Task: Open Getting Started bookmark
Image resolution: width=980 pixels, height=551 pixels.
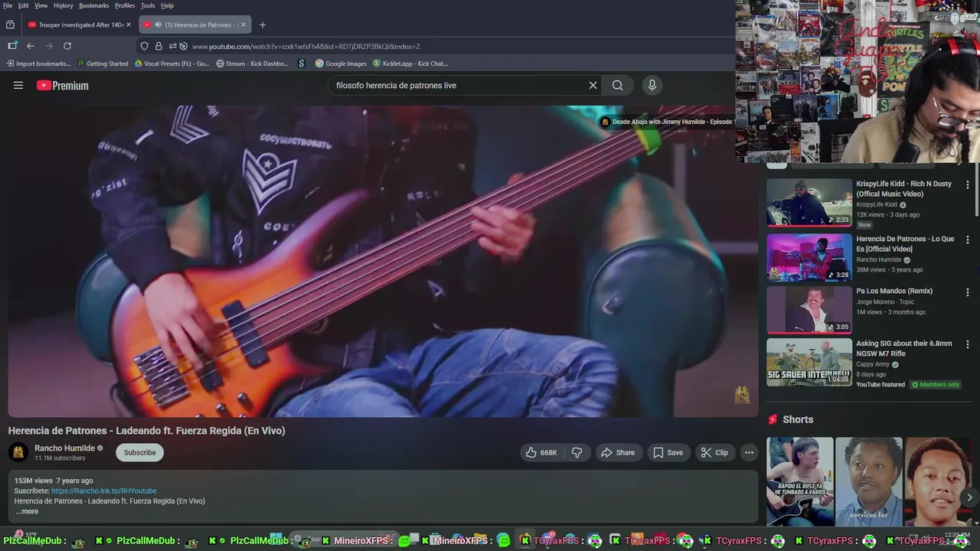Action: [103, 64]
